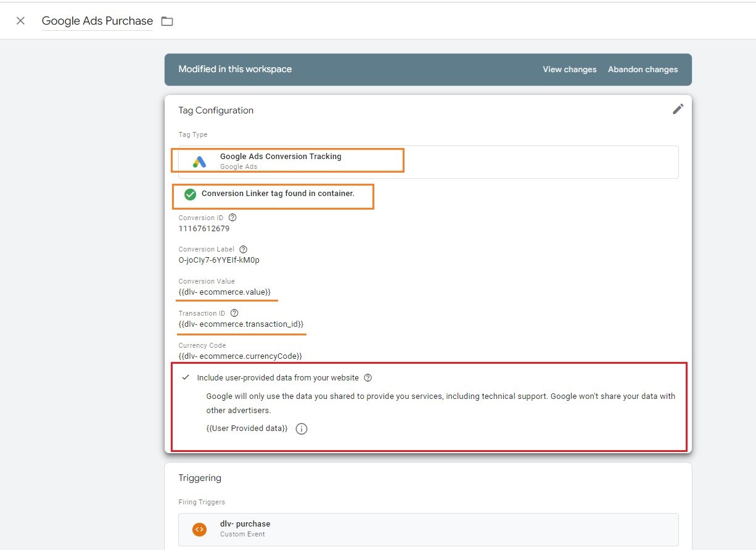Image resolution: width=756 pixels, height=550 pixels.
Task: Close the tag editor with the X
Action: (20, 20)
